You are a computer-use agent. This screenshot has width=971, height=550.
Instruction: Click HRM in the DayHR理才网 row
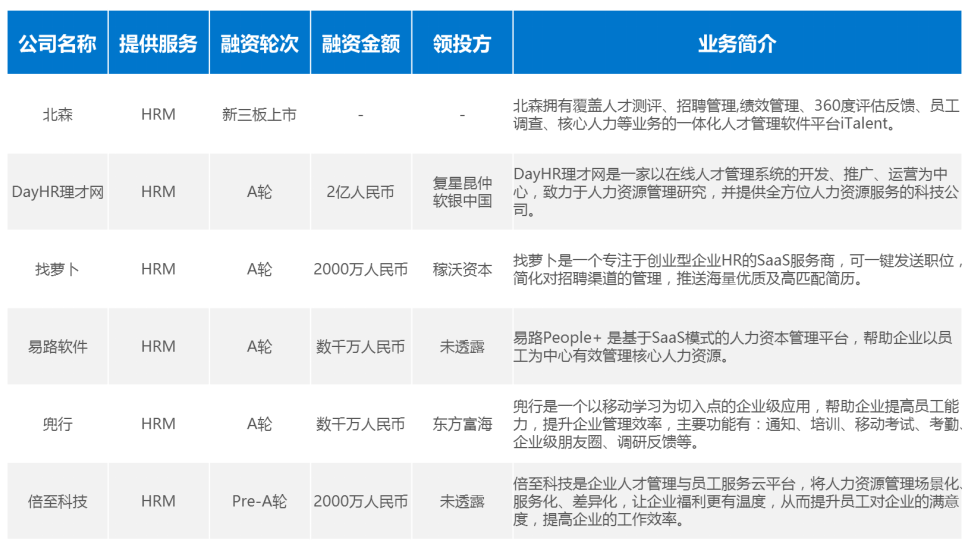(159, 192)
